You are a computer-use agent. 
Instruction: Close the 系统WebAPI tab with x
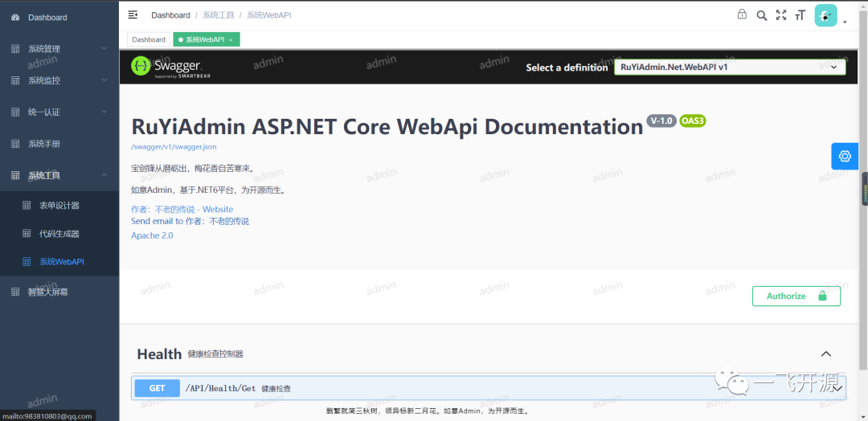pos(231,40)
